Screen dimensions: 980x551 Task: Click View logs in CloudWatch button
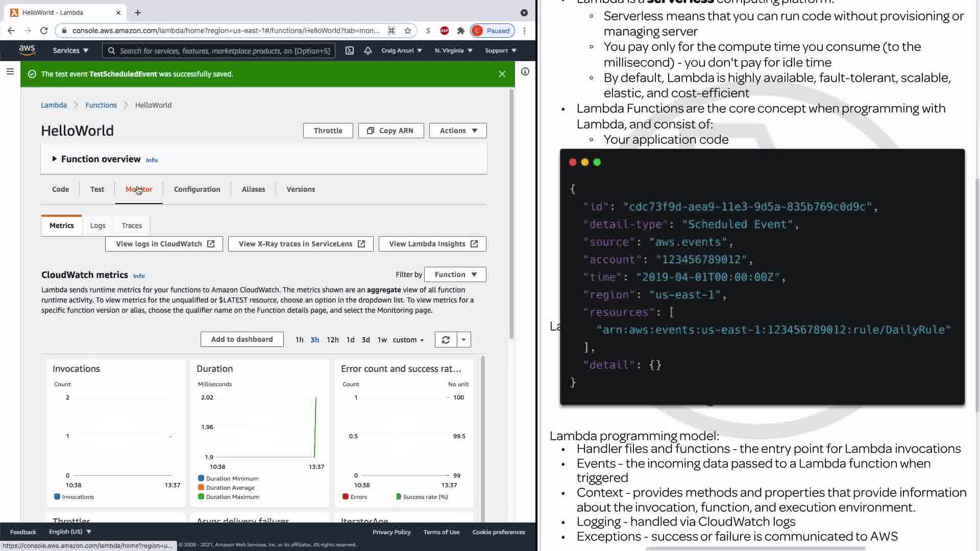[164, 244]
